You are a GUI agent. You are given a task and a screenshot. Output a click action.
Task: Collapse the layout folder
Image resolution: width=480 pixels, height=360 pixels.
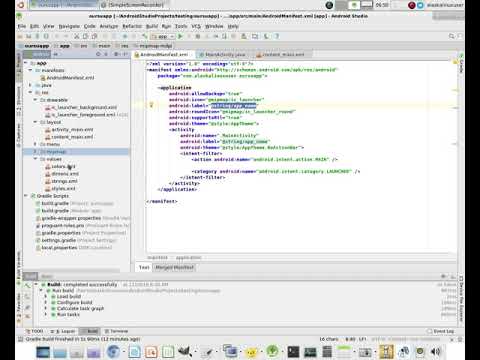35,122
